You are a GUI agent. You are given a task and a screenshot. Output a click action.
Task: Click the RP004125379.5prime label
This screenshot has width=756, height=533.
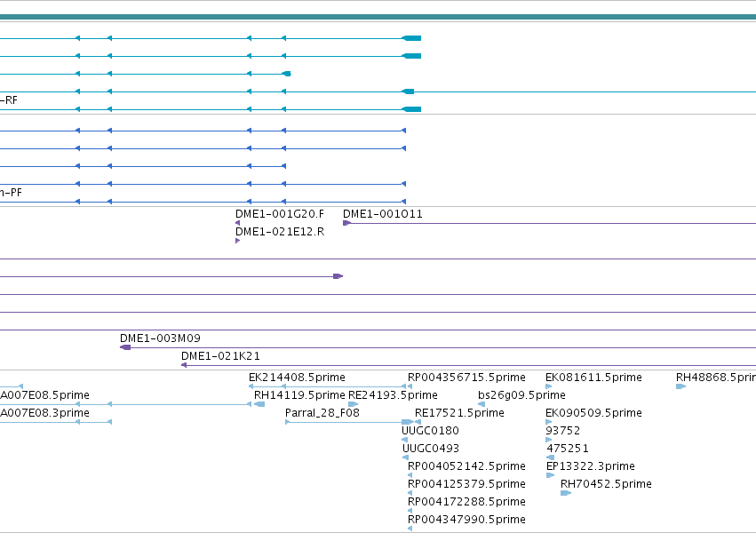(x=466, y=484)
